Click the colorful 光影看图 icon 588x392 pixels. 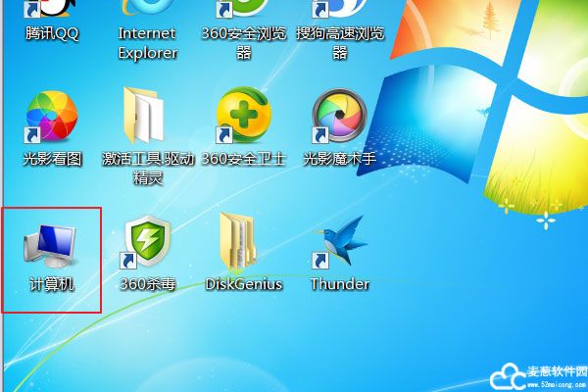[x=52, y=116]
